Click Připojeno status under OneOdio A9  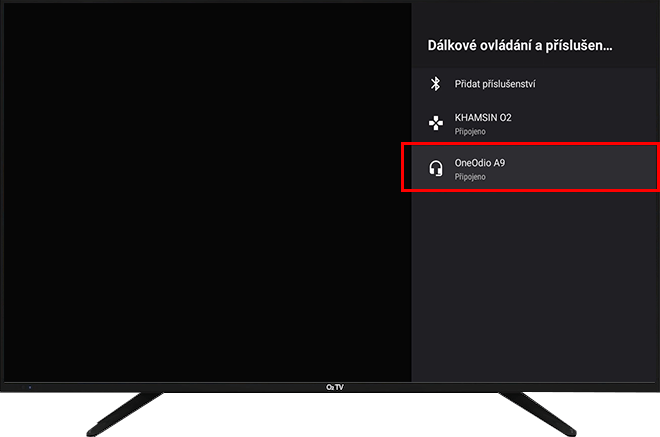[470, 176]
